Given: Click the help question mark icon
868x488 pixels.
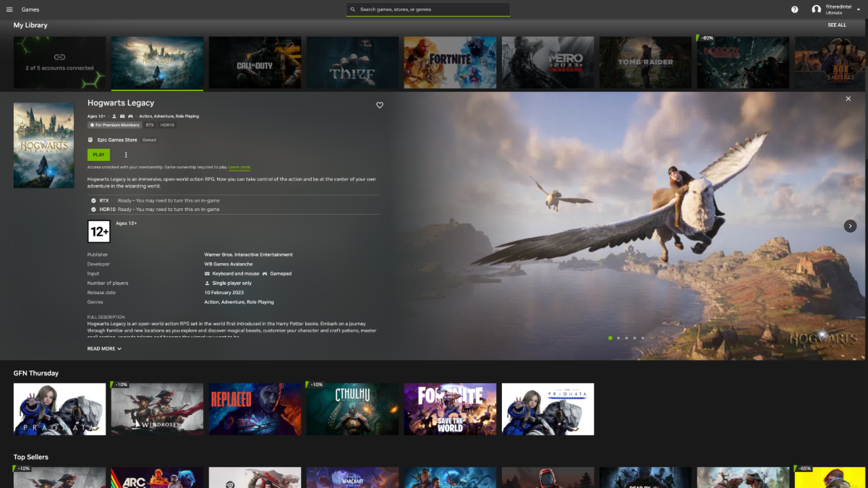Looking at the screenshot, I should click(795, 9).
